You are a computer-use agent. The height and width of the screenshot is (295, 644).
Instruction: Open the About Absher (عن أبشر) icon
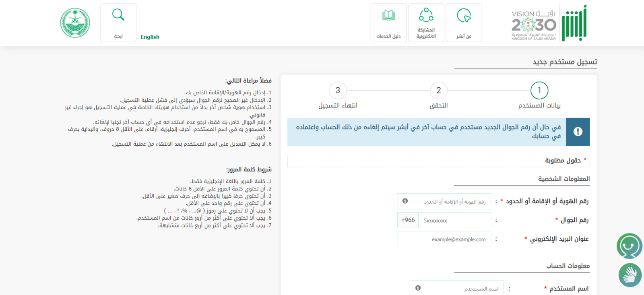click(464, 23)
